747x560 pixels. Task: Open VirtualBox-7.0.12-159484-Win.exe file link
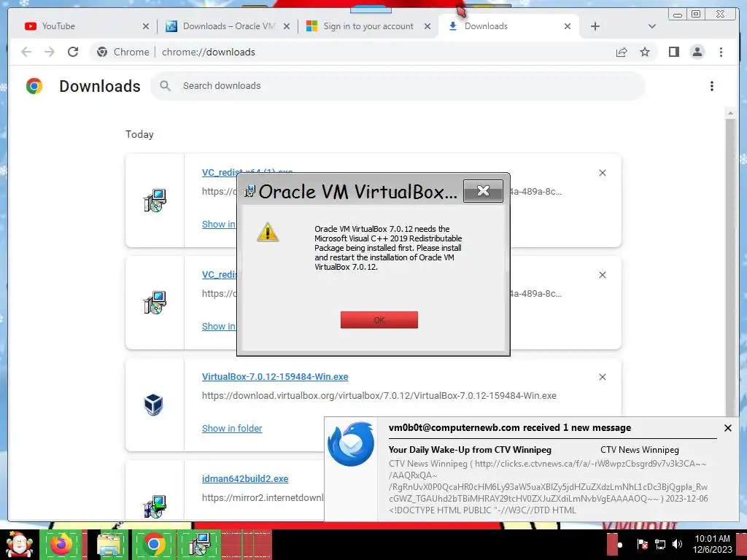275,377
